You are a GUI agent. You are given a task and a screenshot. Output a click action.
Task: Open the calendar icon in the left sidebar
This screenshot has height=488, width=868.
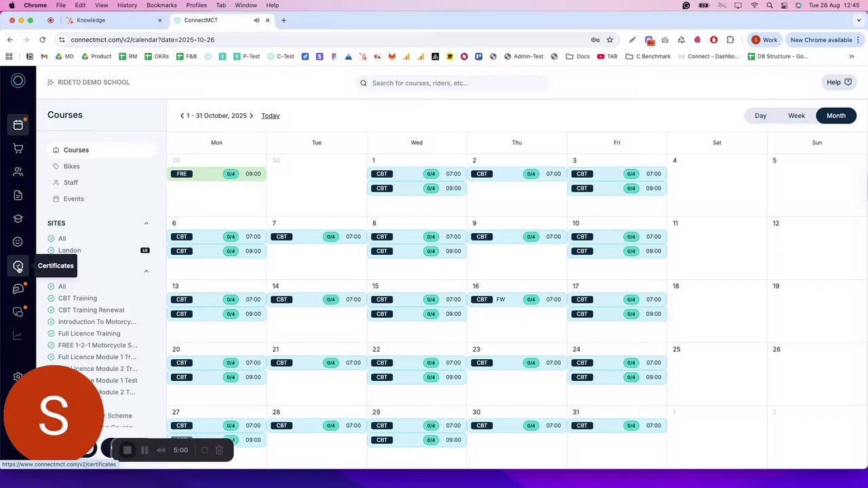[18, 125]
